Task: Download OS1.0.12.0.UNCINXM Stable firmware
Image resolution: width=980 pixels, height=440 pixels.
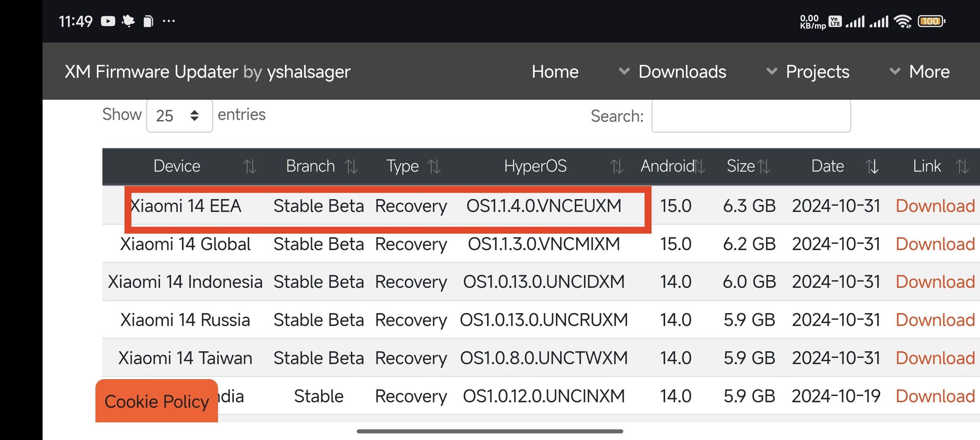Action: (x=935, y=396)
